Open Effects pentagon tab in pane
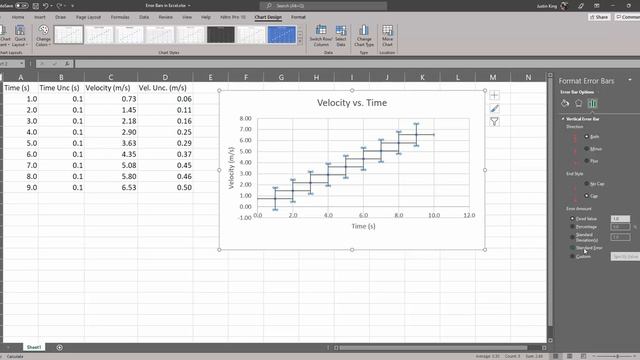This screenshot has height=360, width=640. [x=578, y=103]
